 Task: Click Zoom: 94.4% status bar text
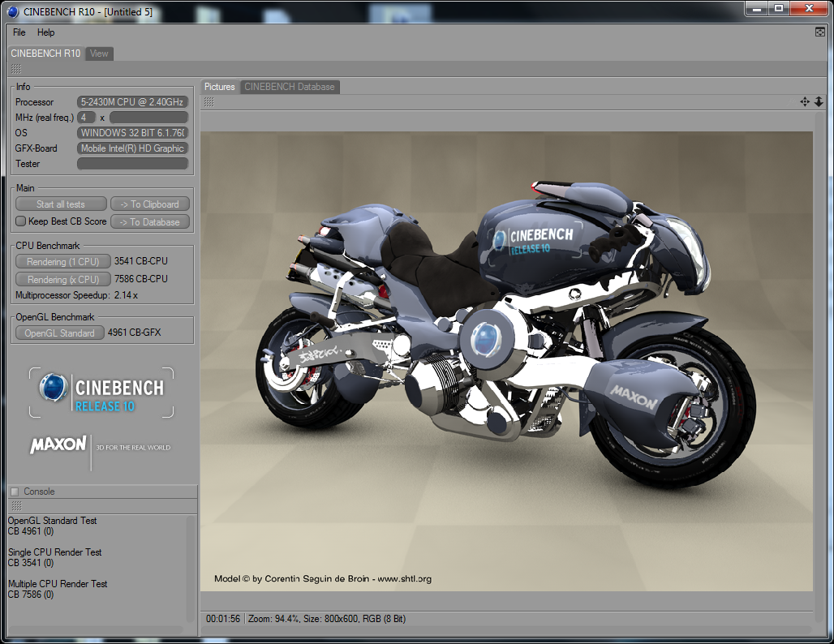coord(274,619)
